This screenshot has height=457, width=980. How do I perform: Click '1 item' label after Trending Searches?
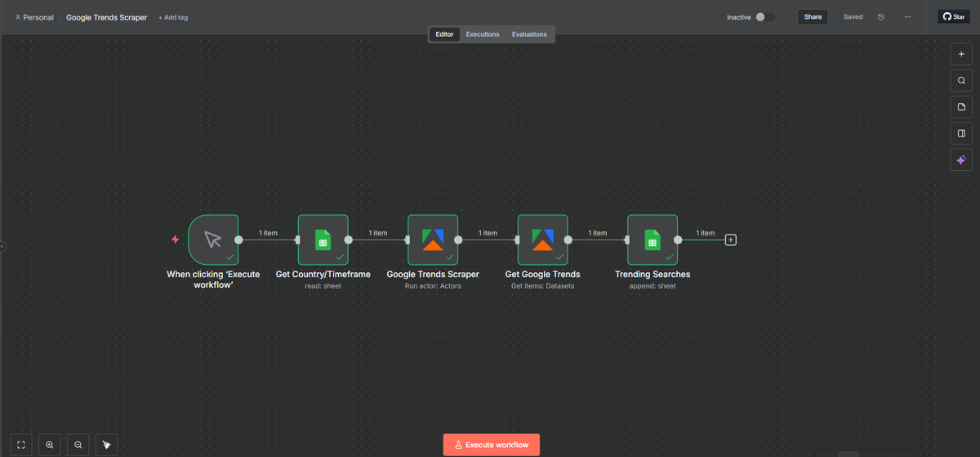(x=705, y=233)
